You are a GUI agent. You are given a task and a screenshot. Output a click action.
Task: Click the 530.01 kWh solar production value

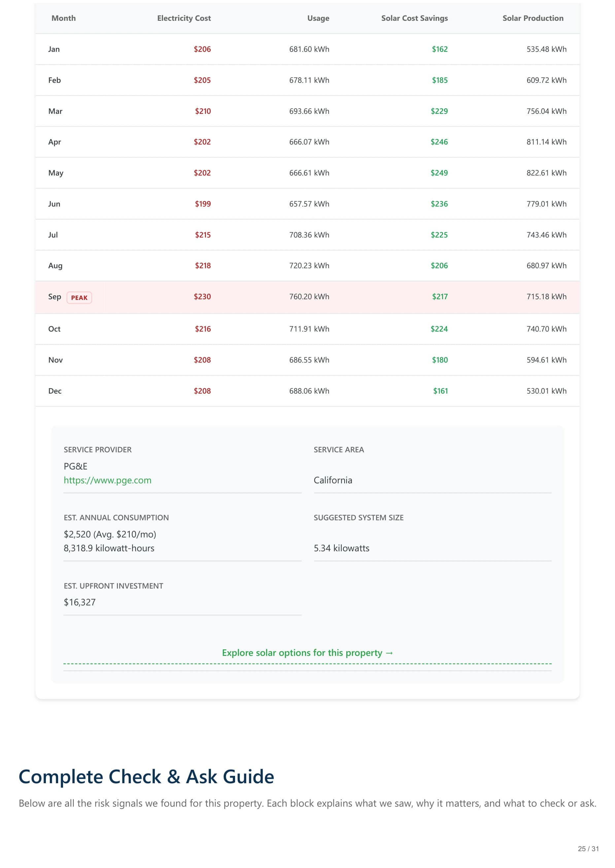point(546,391)
